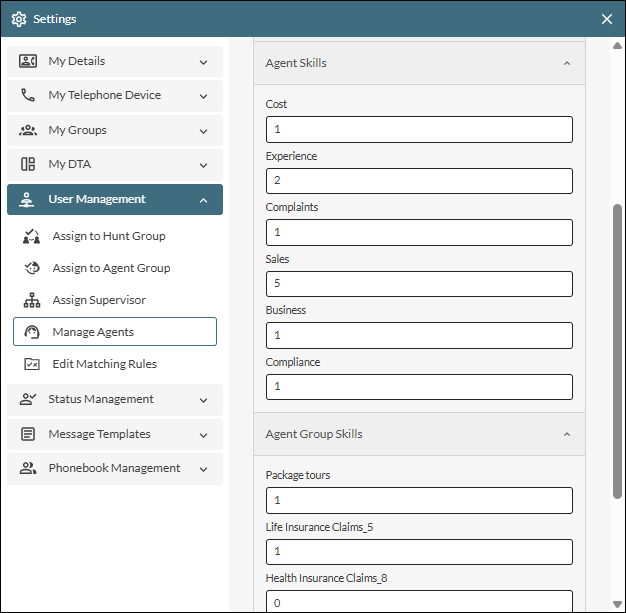Click the My DTA layout icon
Viewport: 626px width, 613px height.
point(28,165)
